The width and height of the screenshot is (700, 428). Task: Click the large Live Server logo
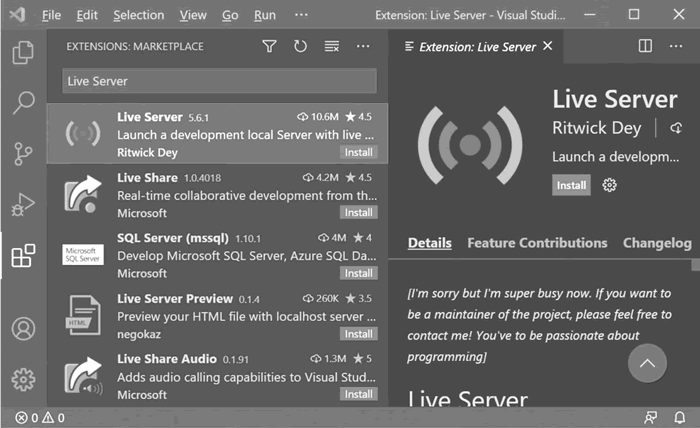point(470,145)
